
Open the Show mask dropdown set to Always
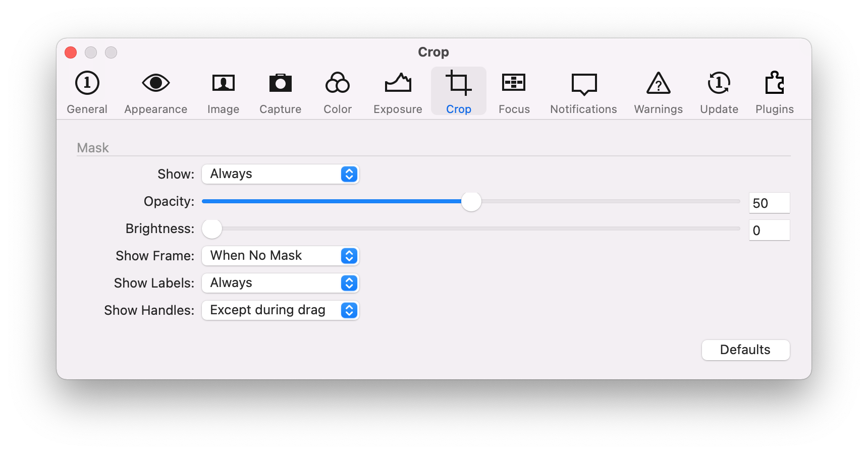280,174
